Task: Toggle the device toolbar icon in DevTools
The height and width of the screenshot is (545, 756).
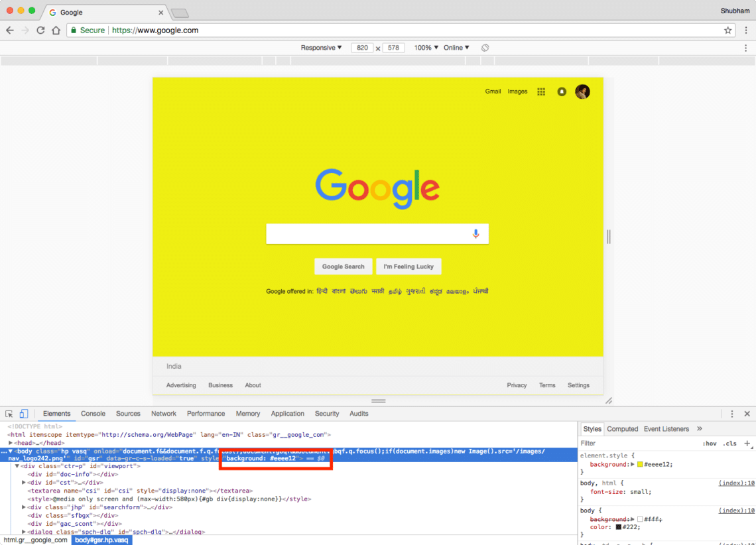Action: pos(24,414)
